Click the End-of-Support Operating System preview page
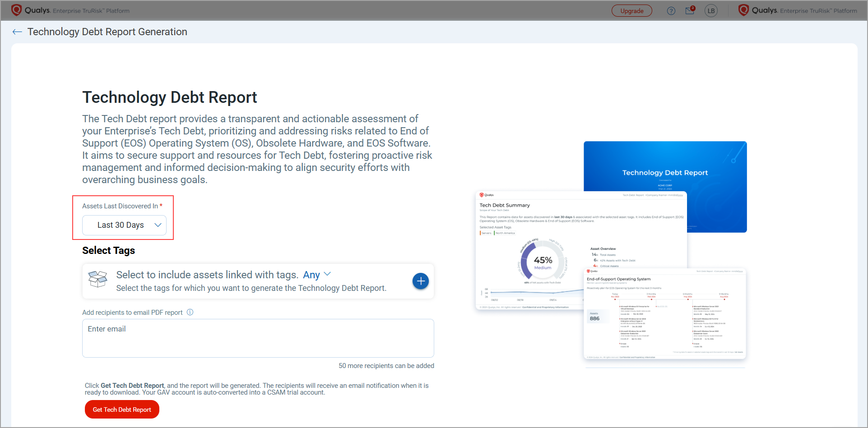 tap(664, 314)
